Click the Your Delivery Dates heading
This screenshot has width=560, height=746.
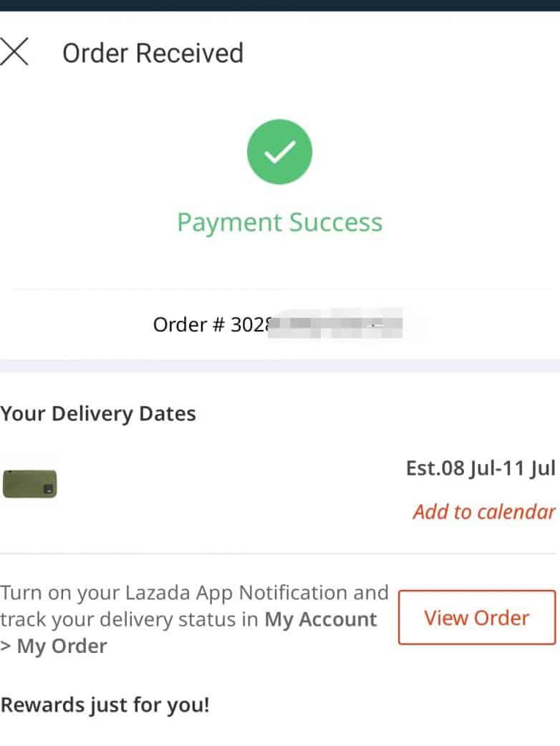(x=98, y=414)
